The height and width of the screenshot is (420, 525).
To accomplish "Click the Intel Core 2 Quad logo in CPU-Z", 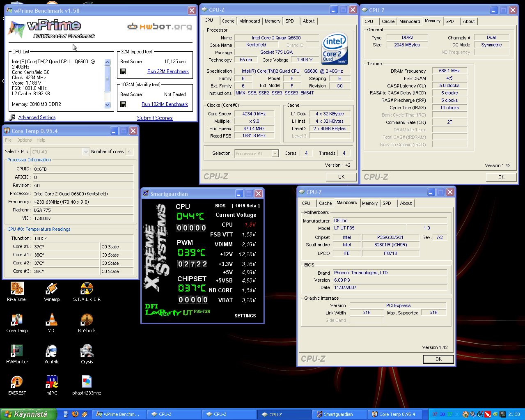I will pyautogui.click(x=335, y=49).
